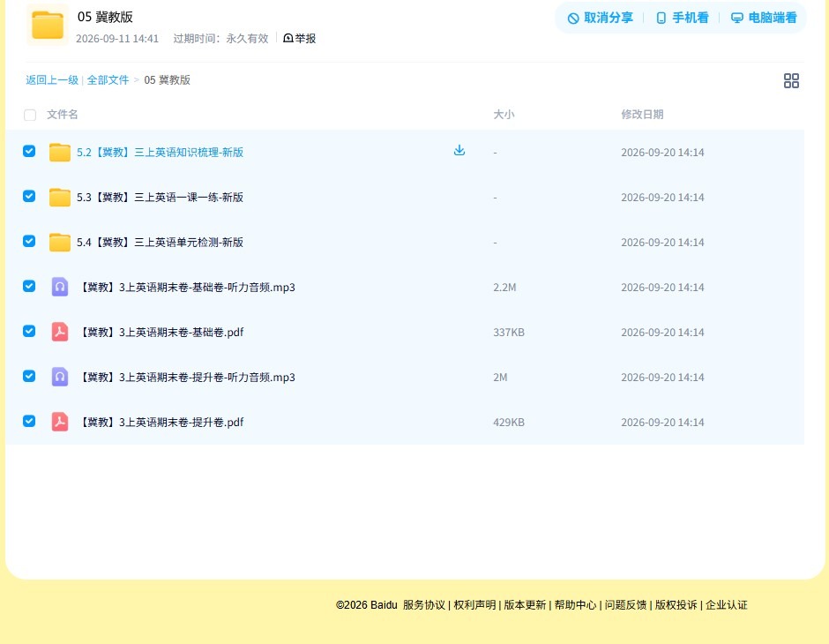
Task: Open the 版本更新 footer link
Action: (x=525, y=605)
